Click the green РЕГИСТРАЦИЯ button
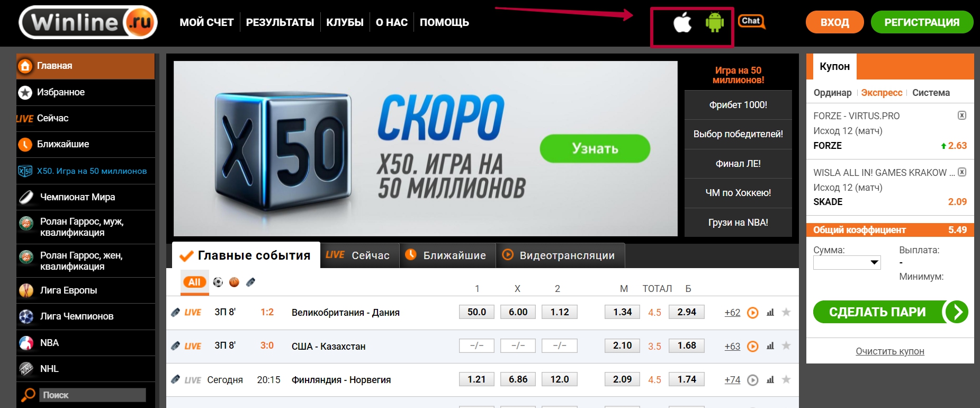The width and height of the screenshot is (980, 408). pyautogui.click(x=922, y=22)
